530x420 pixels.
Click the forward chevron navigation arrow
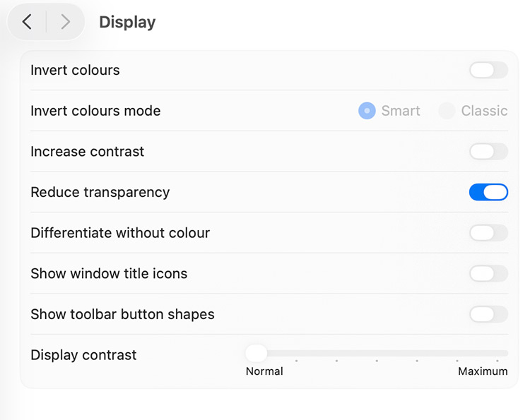(65, 22)
